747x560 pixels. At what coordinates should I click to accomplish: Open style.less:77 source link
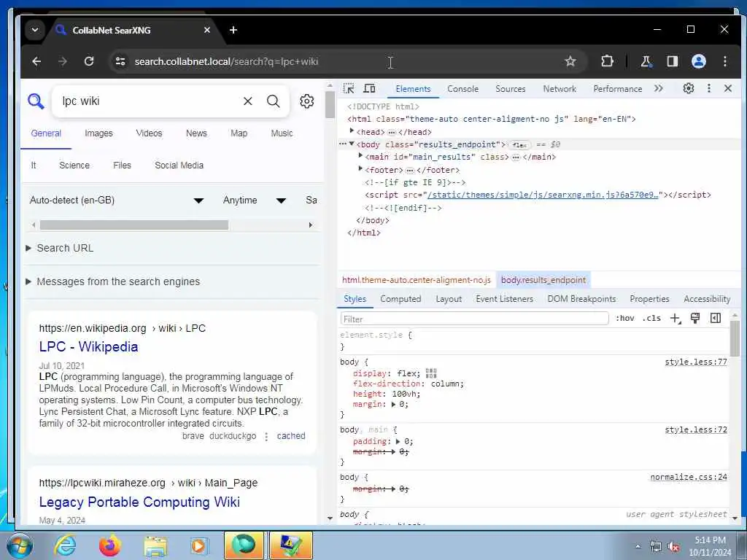pos(696,362)
